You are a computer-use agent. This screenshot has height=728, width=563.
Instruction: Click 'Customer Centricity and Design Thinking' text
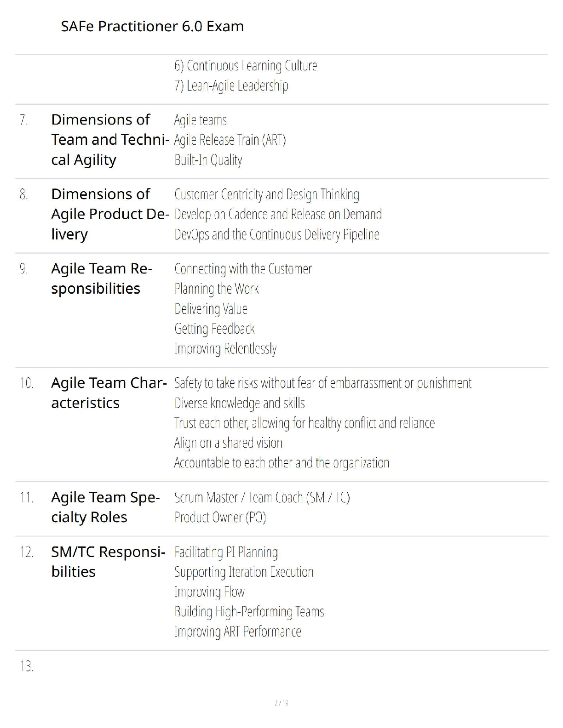[x=266, y=194]
